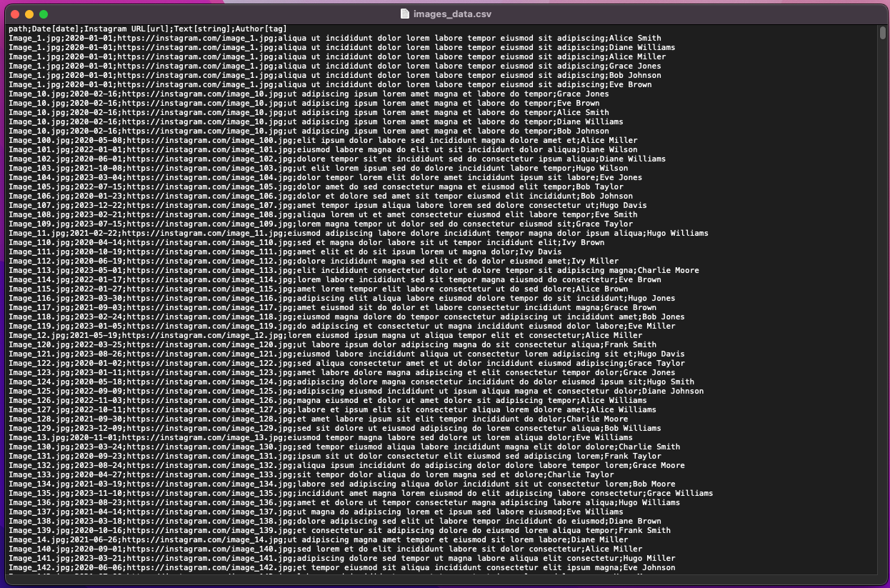Image resolution: width=890 pixels, height=588 pixels.
Task: Click the Image_133.jpg line by Charlie Taylor
Action: (311, 474)
